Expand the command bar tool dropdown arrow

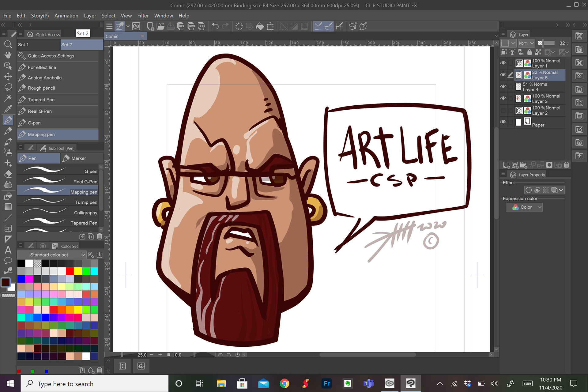pyautogui.click(x=128, y=26)
